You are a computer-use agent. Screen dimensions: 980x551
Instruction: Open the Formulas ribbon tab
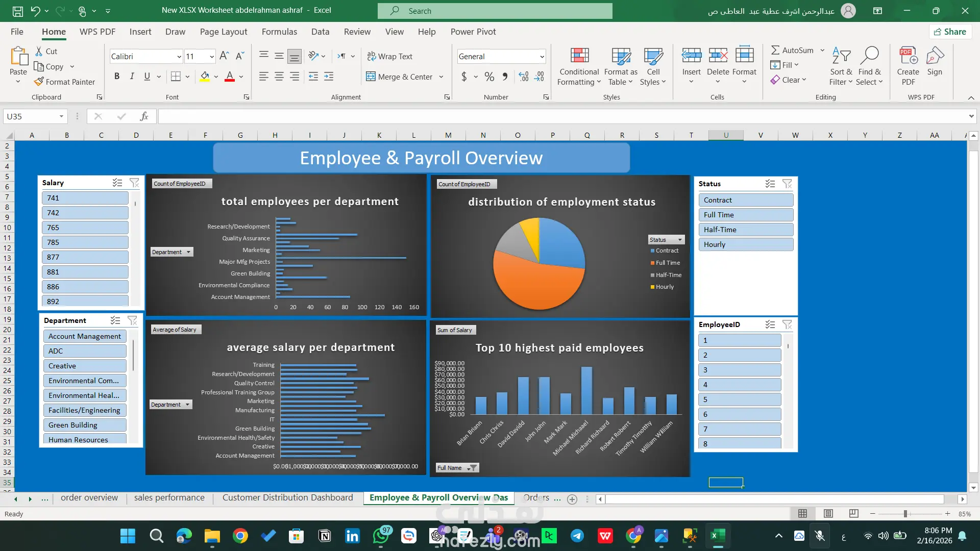tap(279, 32)
